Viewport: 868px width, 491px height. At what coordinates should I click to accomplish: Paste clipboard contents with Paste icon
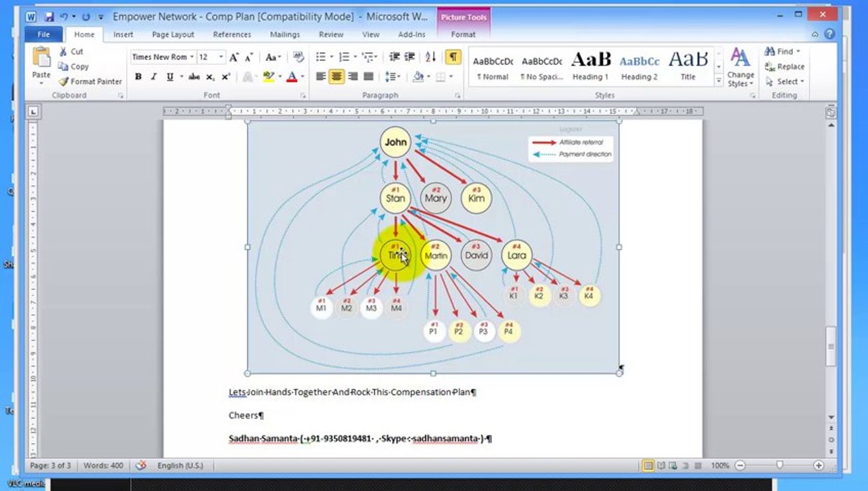point(41,57)
